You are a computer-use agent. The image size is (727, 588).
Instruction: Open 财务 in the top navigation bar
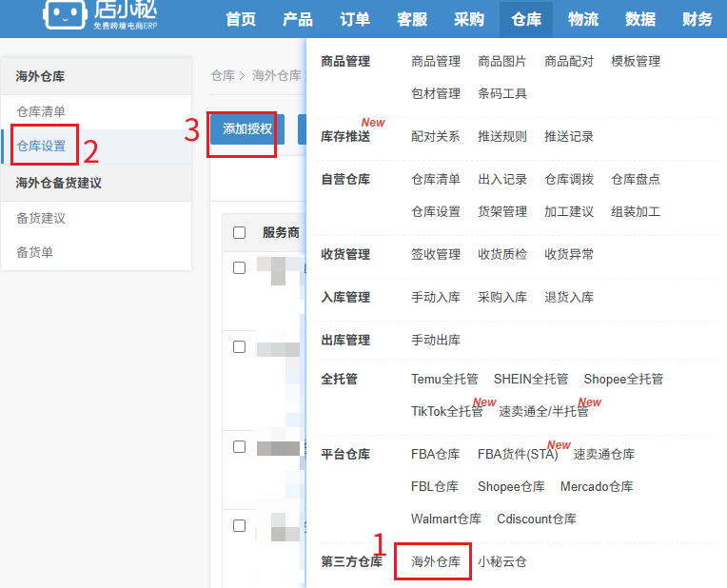point(698,19)
